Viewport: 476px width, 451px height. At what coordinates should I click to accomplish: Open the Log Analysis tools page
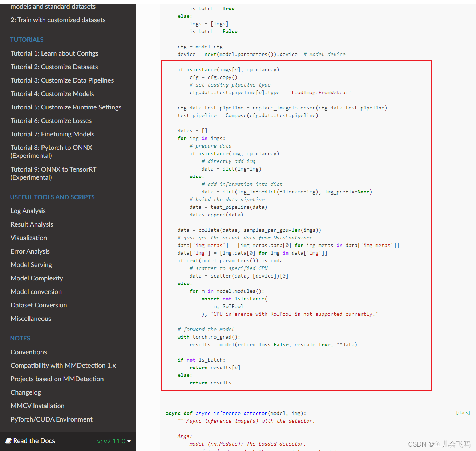[x=28, y=211]
